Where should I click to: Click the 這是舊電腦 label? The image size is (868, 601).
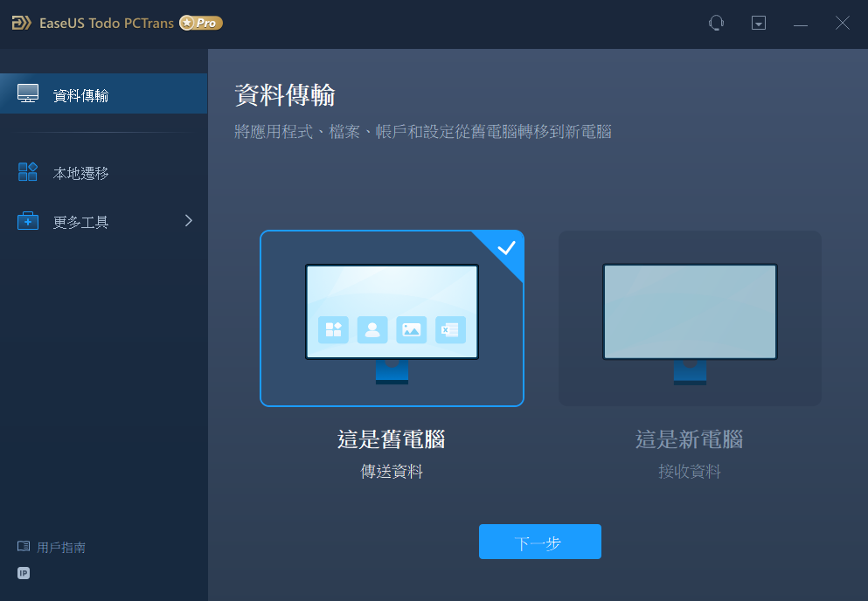pyautogui.click(x=392, y=439)
